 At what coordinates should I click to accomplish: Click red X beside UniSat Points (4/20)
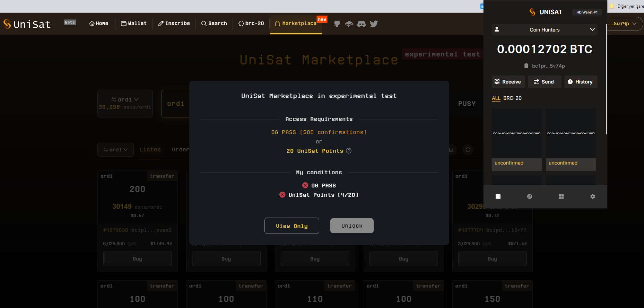coord(282,195)
